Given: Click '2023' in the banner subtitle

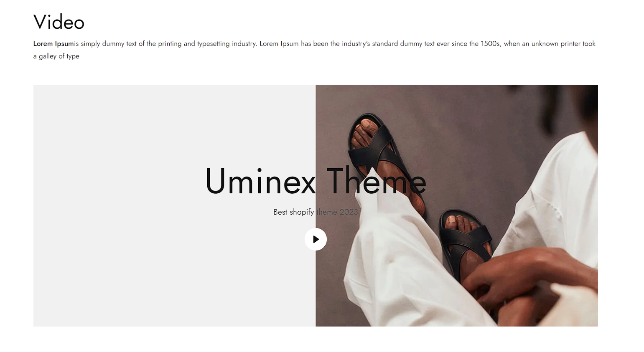Looking at the screenshot, I should pos(349,212).
